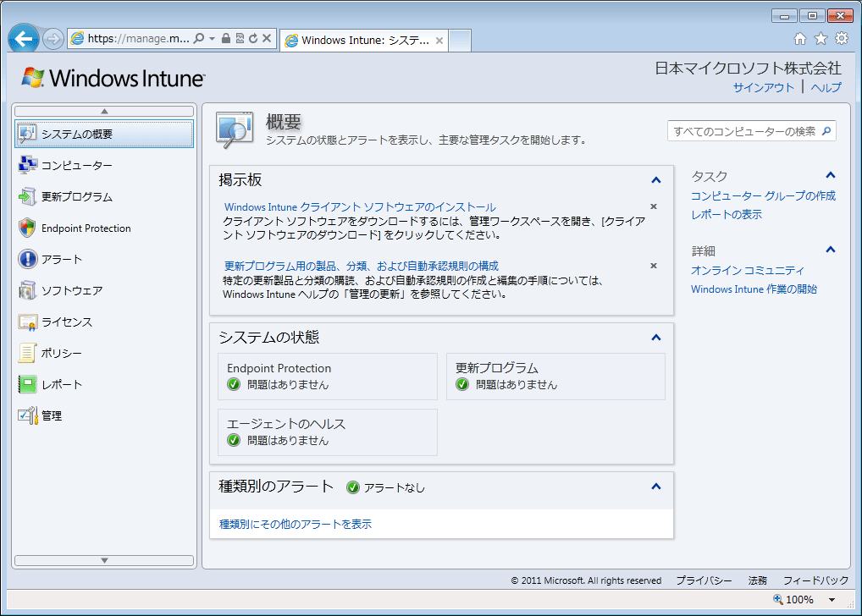Open システムの概要 icon in sidebar
The image size is (862, 616).
[x=27, y=134]
